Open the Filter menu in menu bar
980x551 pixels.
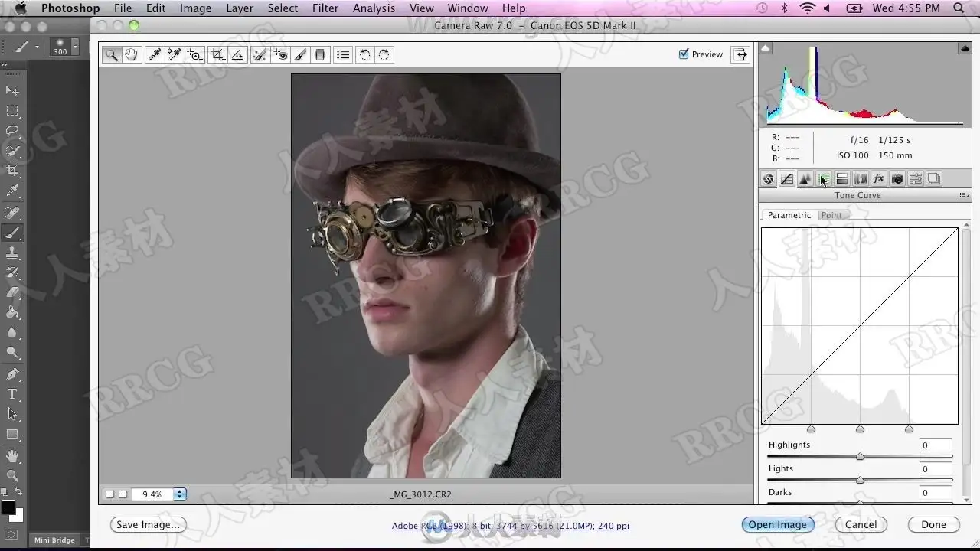coord(325,8)
